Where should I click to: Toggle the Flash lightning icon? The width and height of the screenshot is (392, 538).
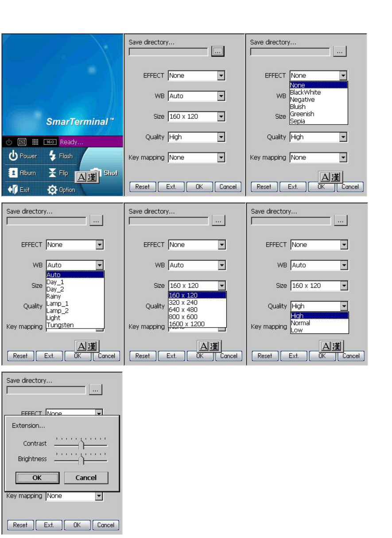point(52,156)
